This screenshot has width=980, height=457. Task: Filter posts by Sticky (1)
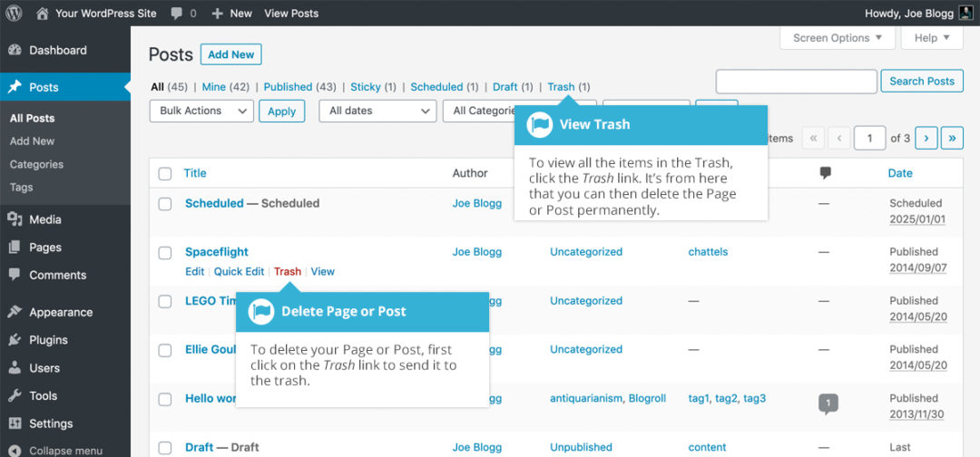click(x=373, y=87)
